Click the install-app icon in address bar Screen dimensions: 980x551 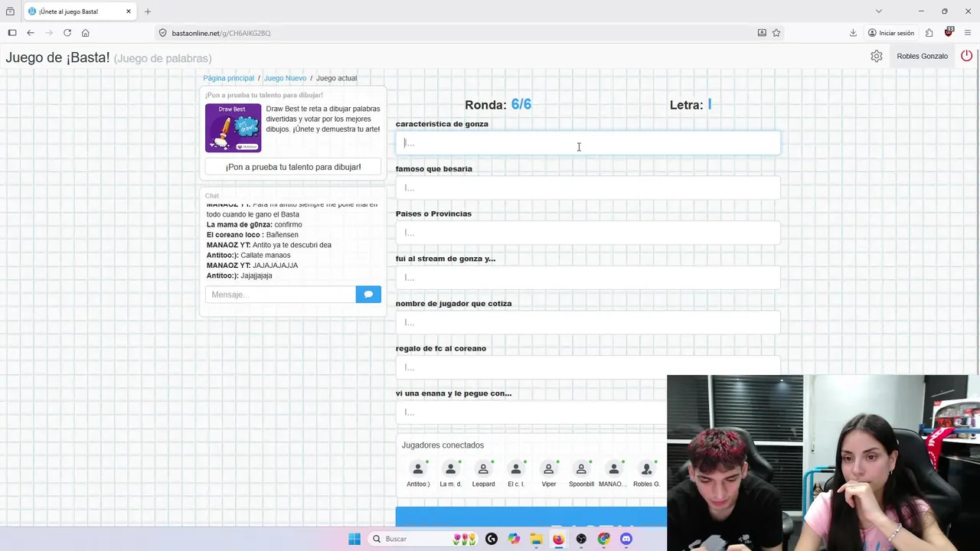[762, 33]
